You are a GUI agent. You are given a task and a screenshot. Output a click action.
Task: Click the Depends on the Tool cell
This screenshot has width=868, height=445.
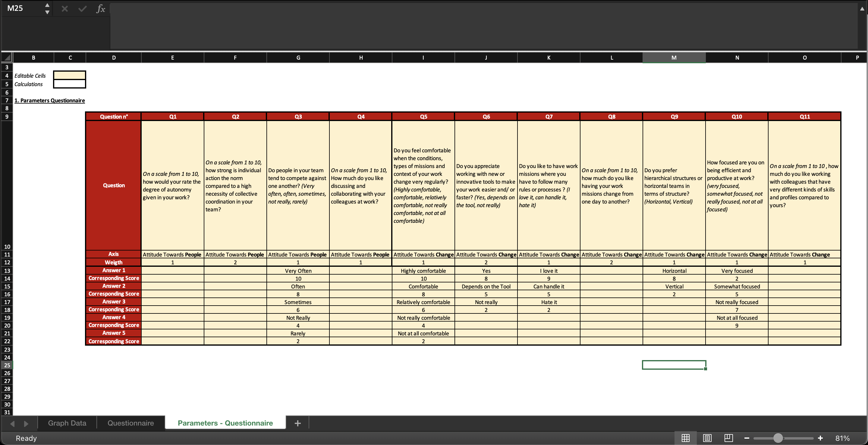coord(486,286)
